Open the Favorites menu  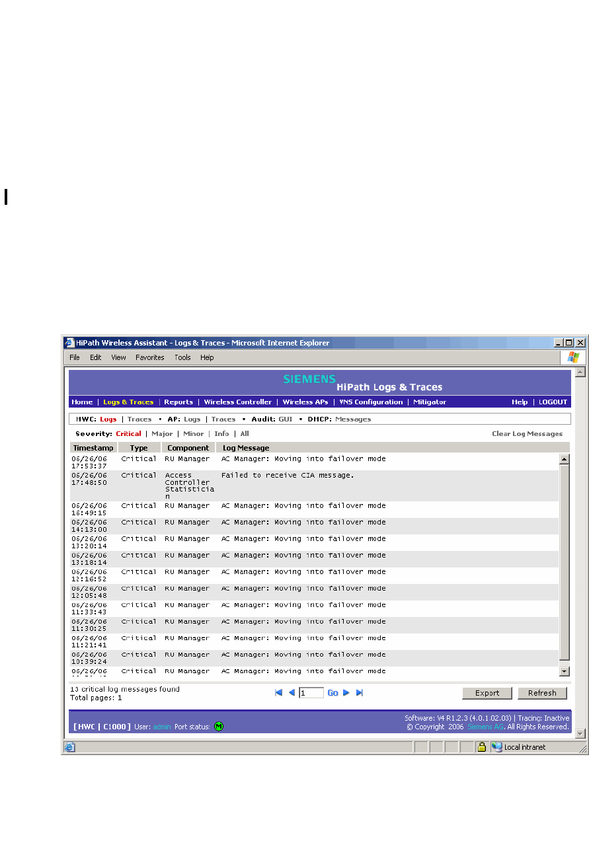pos(150,357)
